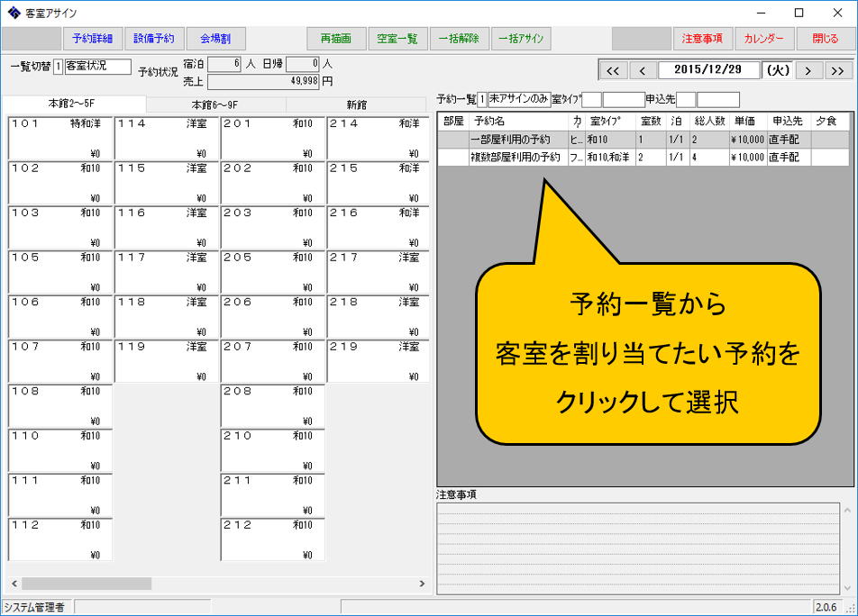
Task: Click the red 閉じる button
Action: coord(825,39)
